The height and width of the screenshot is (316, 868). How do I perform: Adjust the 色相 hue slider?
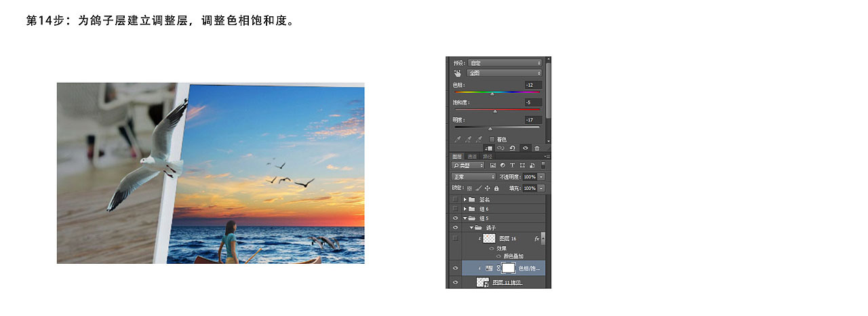pos(492,94)
